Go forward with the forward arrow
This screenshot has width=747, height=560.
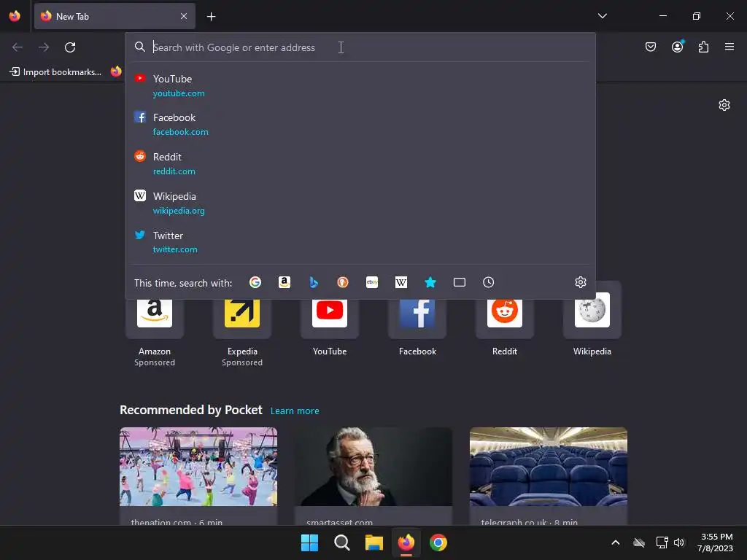(x=44, y=47)
